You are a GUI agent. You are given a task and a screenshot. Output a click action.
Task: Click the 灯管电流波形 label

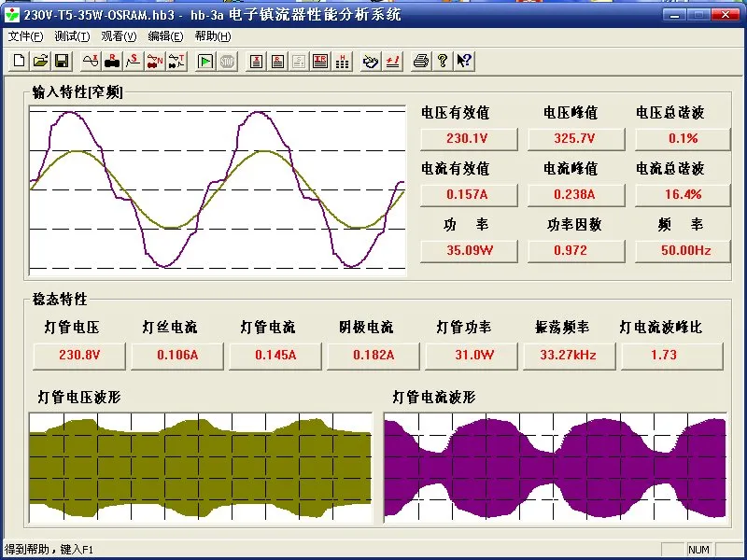434,397
